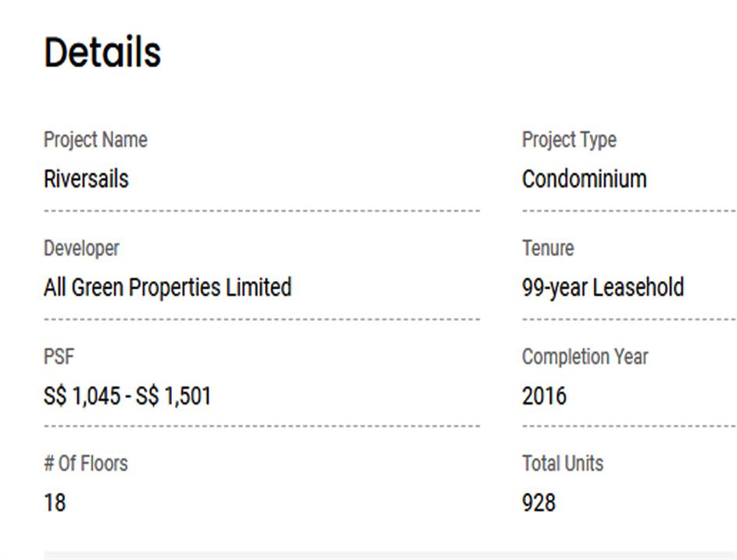
Task: Click the 99-year Leasehold tenure value
Action: point(603,287)
